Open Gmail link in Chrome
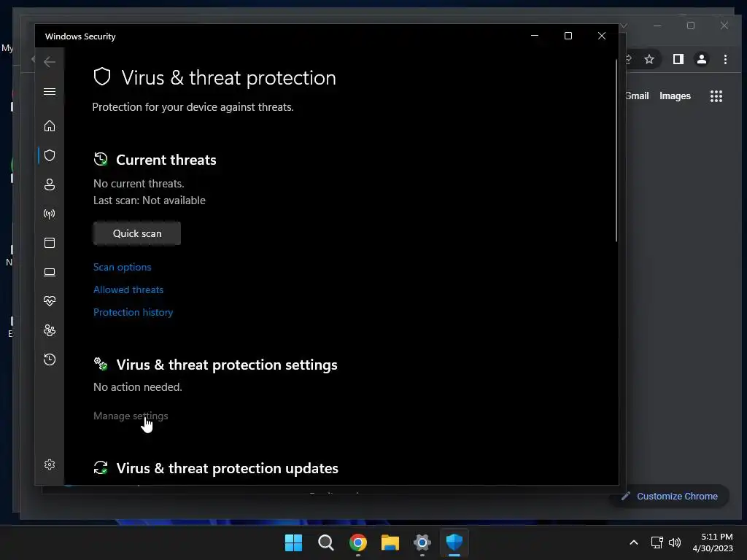Viewport: 747px width, 560px height. pyautogui.click(x=637, y=96)
